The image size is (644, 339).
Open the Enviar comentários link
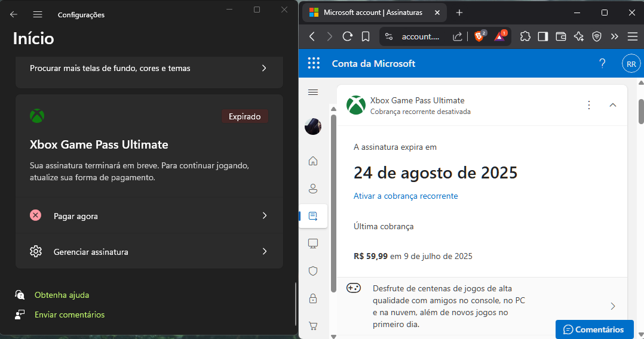69,315
